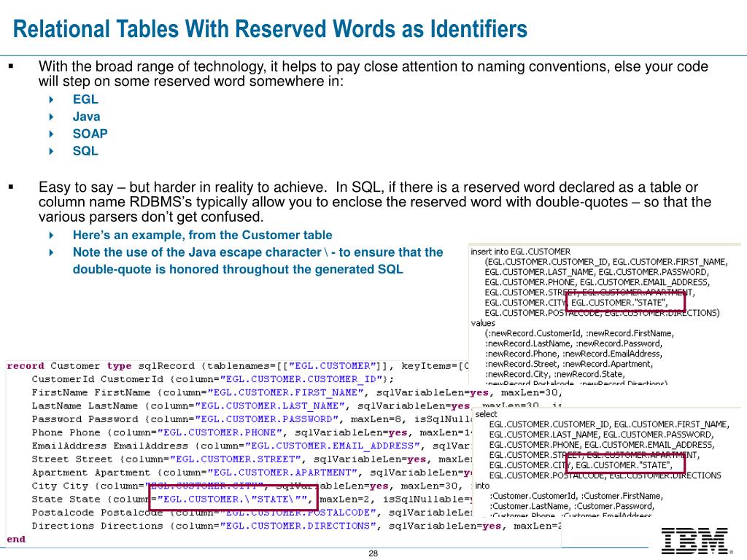Screen dimensions: 747x560
Task: Click ':Customer.CustomerId, :Customer.FirstName,' line
Action: [x=576, y=496]
